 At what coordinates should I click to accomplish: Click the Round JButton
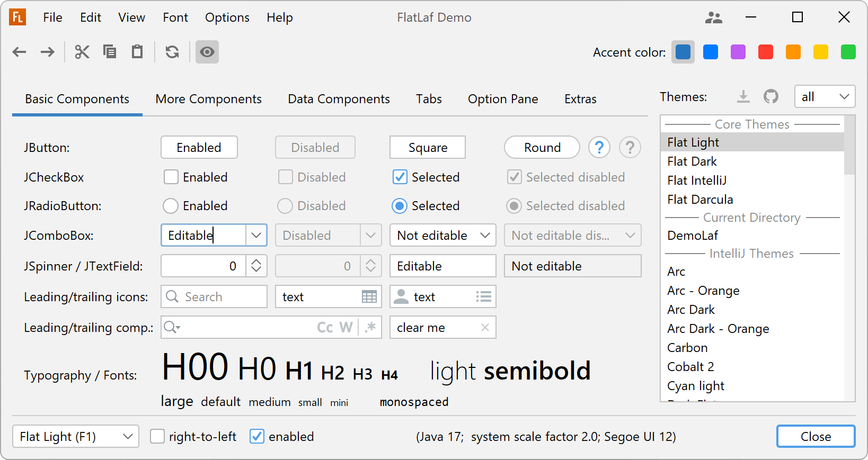point(542,148)
